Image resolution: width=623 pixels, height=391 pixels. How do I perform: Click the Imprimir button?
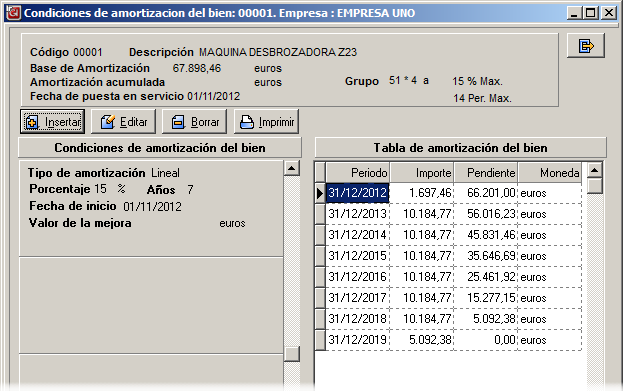coord(266,122)
